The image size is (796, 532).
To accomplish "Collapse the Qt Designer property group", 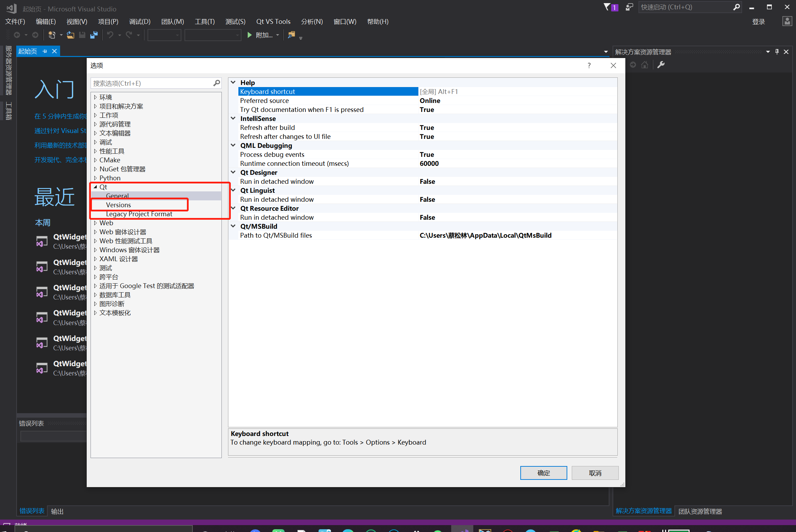I will click(233, 172).
